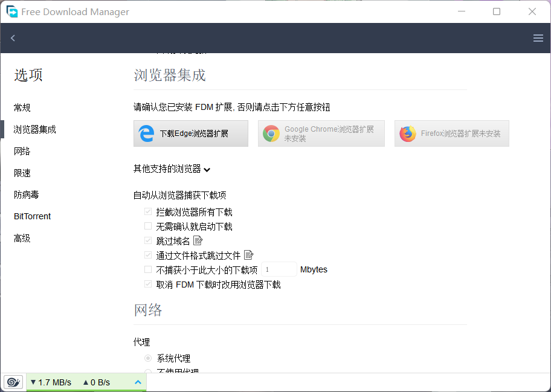Open 高级 settings section
Image resolution: width=551 pixels, height=392 pixels.
pyautogui.click(x=22, y=238)
